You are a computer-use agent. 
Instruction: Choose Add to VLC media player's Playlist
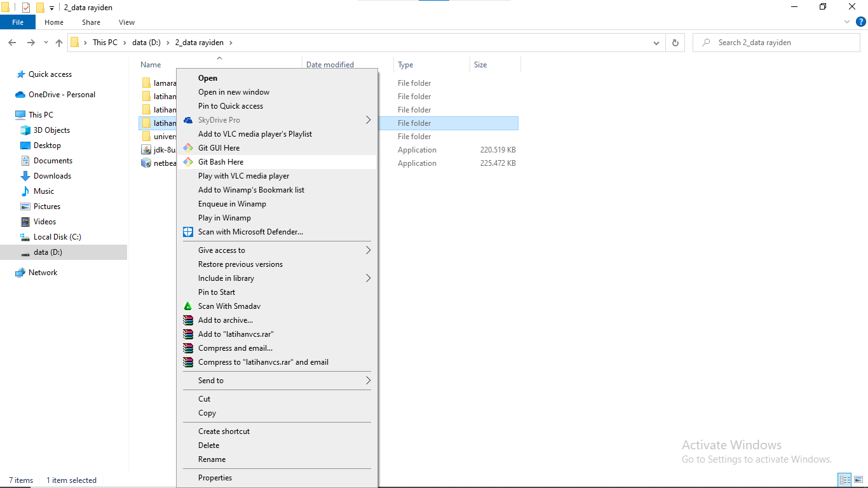[x=255, y=134]
